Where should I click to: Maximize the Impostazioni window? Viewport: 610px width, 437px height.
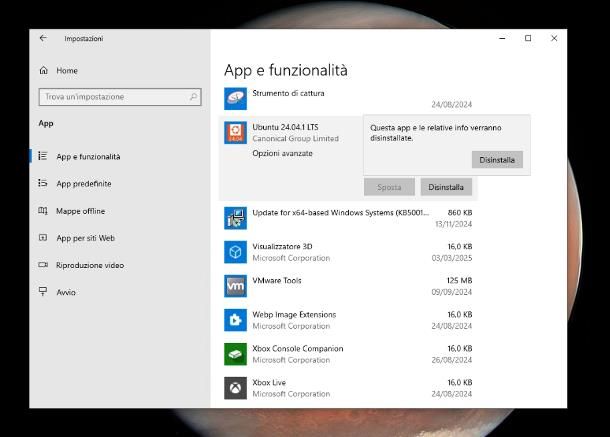(528, 38)
